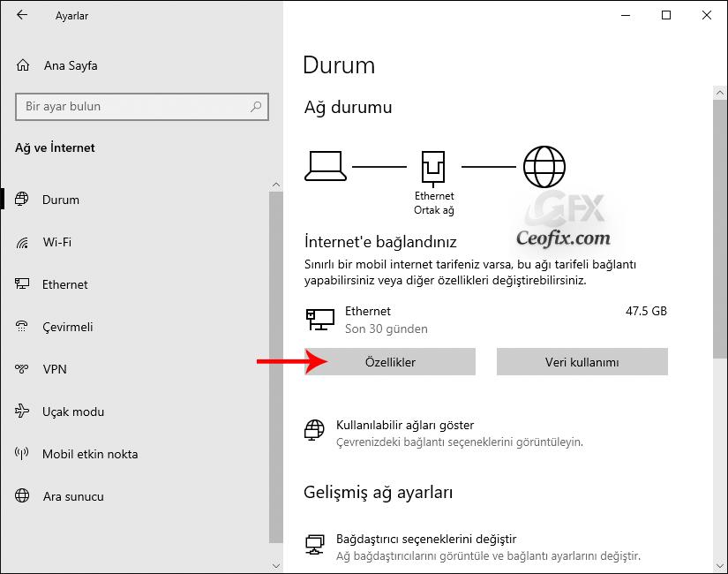Click the Özellikler button
This screenshot has height=574, width=728.
click(x=390, y=361)
